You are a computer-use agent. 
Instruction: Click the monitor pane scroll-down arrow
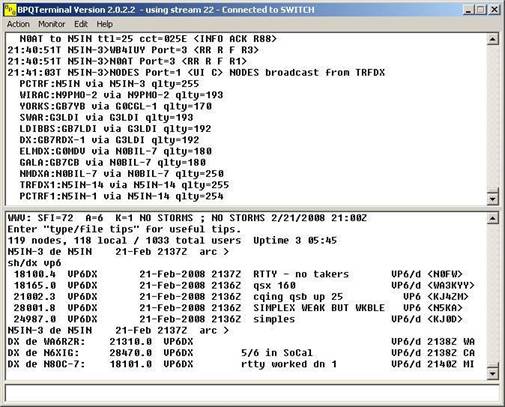[x=493, y=198]
